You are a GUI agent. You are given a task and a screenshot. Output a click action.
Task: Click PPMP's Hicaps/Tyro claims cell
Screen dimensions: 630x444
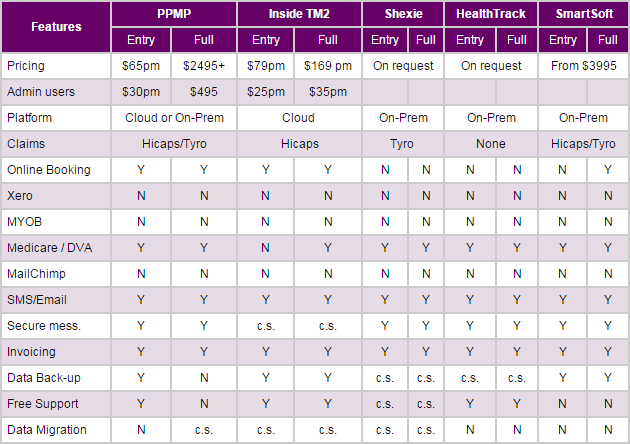coord(174,144)
